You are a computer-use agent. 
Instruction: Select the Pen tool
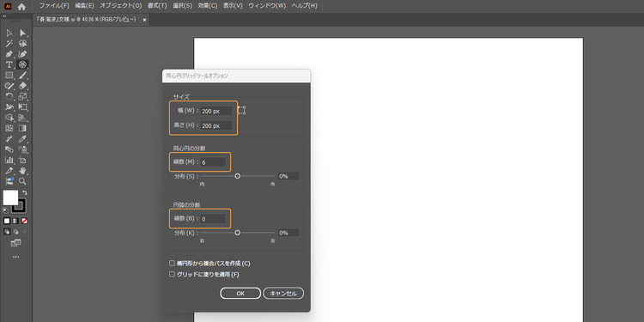(9, 54)
